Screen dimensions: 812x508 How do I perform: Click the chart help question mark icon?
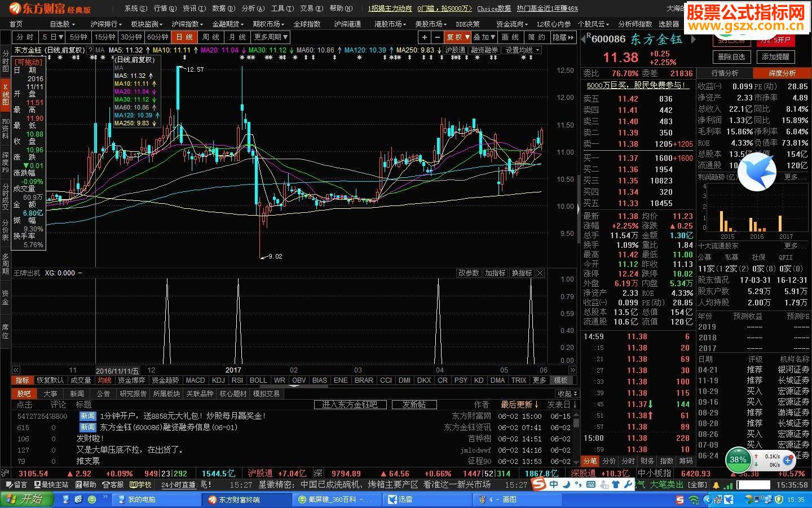pos(90,50)
